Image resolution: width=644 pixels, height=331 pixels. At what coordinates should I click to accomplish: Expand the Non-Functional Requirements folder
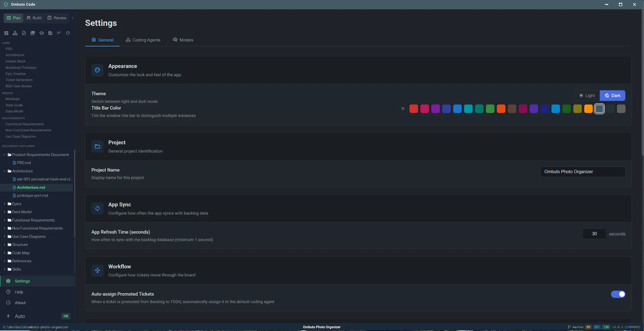pyautogui.click(x=5, y=228)
